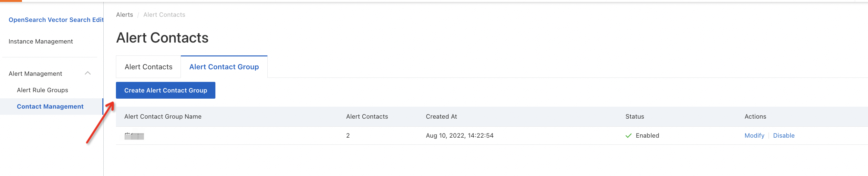Select the Alert Contact Group tab
The width and height of the screenshot is (868, 176).
coord(224,67)
